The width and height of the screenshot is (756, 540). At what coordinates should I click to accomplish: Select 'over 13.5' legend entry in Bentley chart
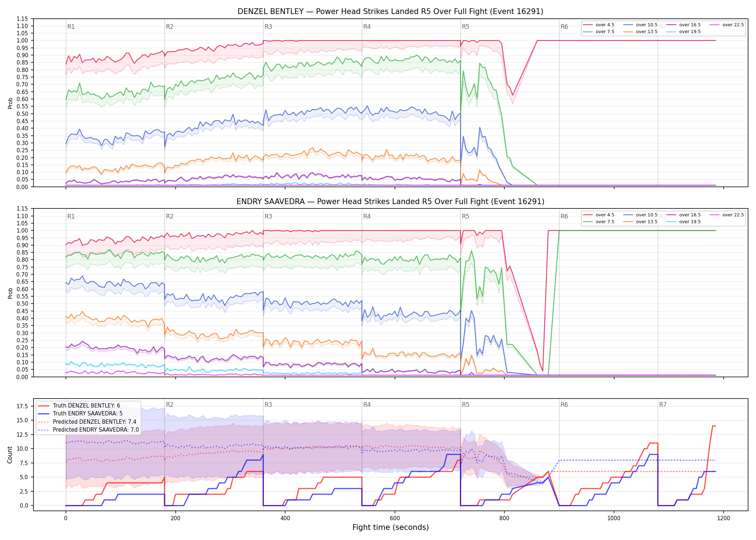click(640, 32)
